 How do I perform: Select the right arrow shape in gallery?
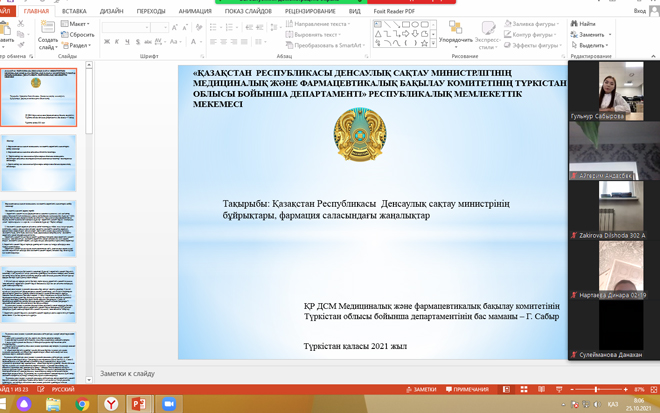pyautogui.click(x=406, y=34)
